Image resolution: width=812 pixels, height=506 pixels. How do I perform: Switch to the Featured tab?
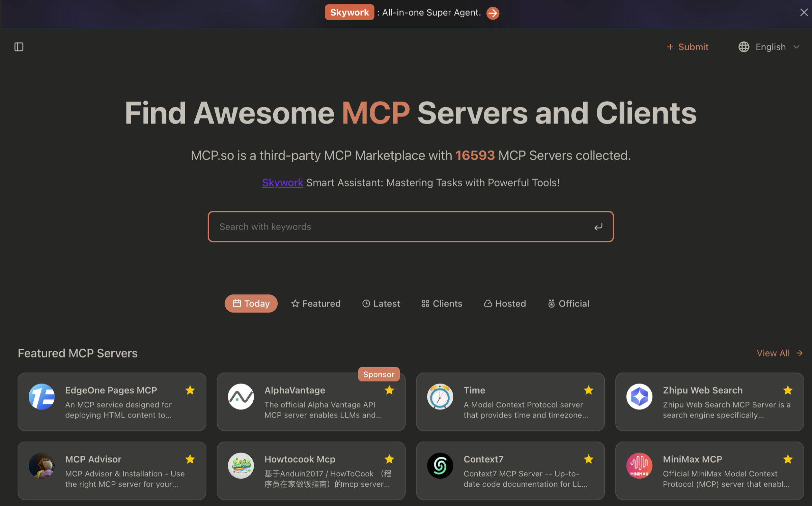coord(316,303)
